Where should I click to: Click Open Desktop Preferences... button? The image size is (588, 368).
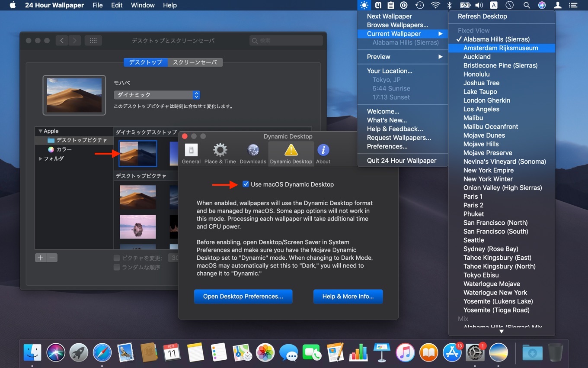[x=243, y=297]
